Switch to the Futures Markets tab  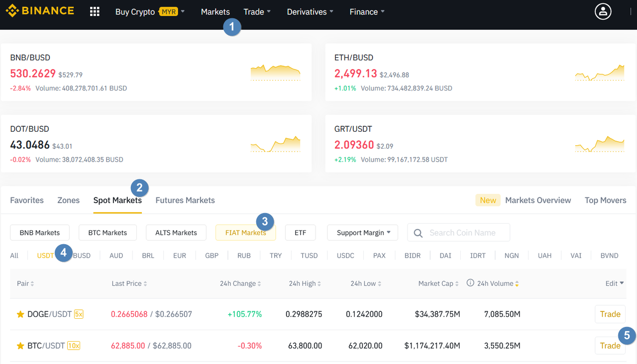185,200
